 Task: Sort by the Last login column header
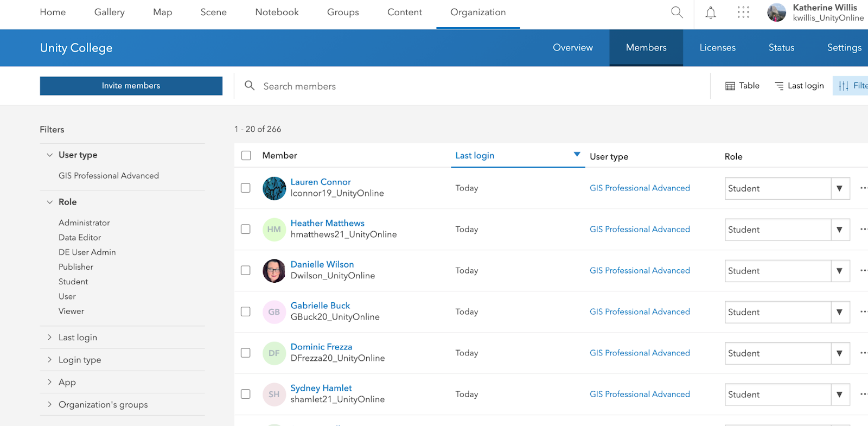[518, 155]
